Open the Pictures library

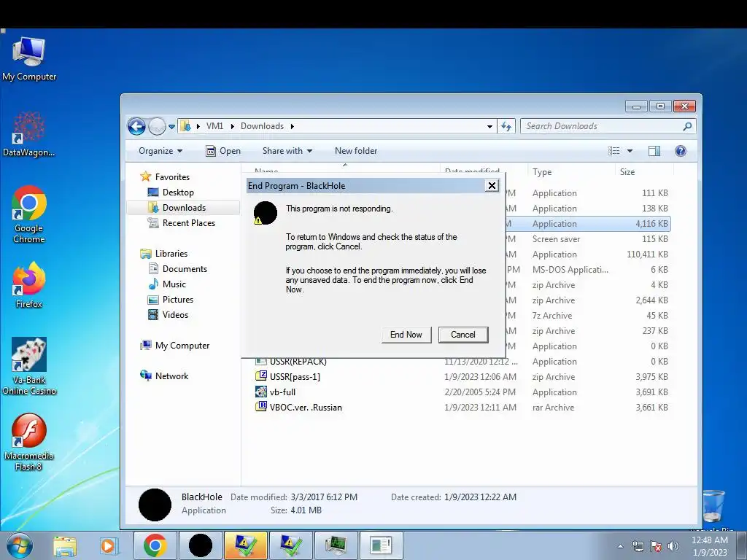coord(171,300)
